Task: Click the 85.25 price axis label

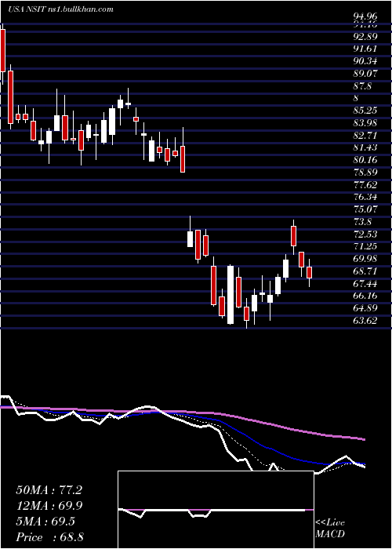Action: pos(365,111)
